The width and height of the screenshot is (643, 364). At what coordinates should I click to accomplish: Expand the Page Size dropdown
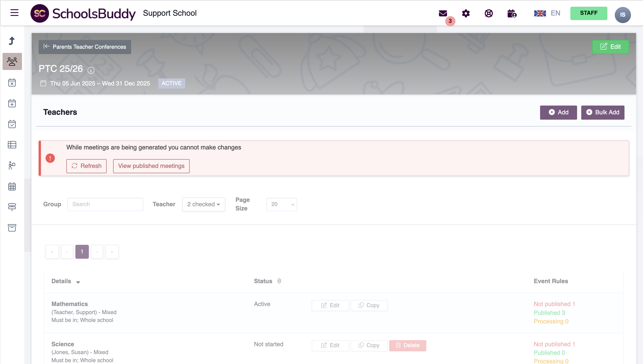pos(281,204)
